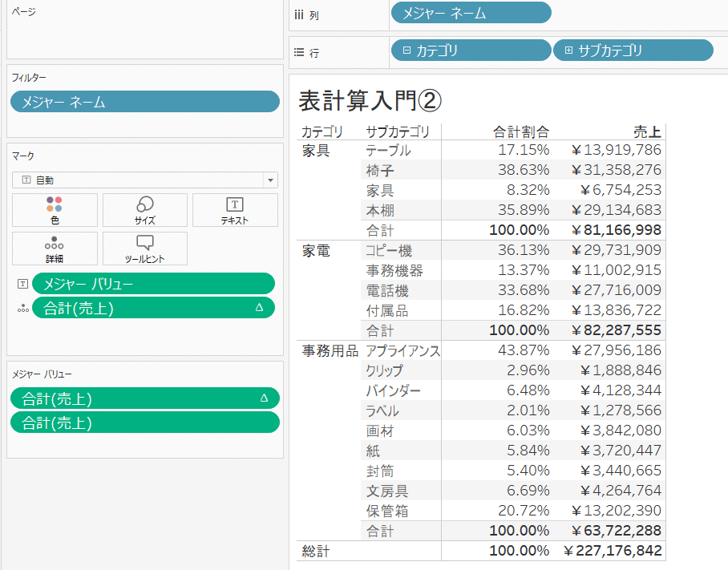Viewport: 728px width, 570px height.
Task: Click the ¥63,722,288 office supplies total
Action: [617, 531]
